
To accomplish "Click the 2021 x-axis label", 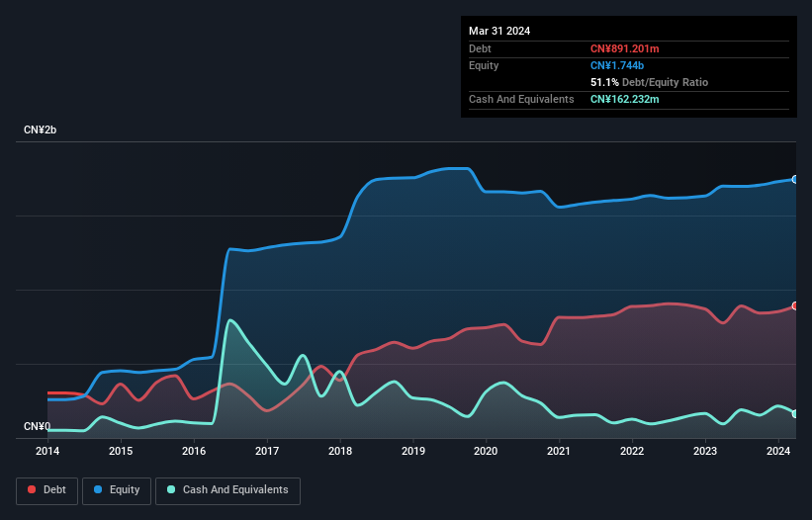I will tap(559, 451).
